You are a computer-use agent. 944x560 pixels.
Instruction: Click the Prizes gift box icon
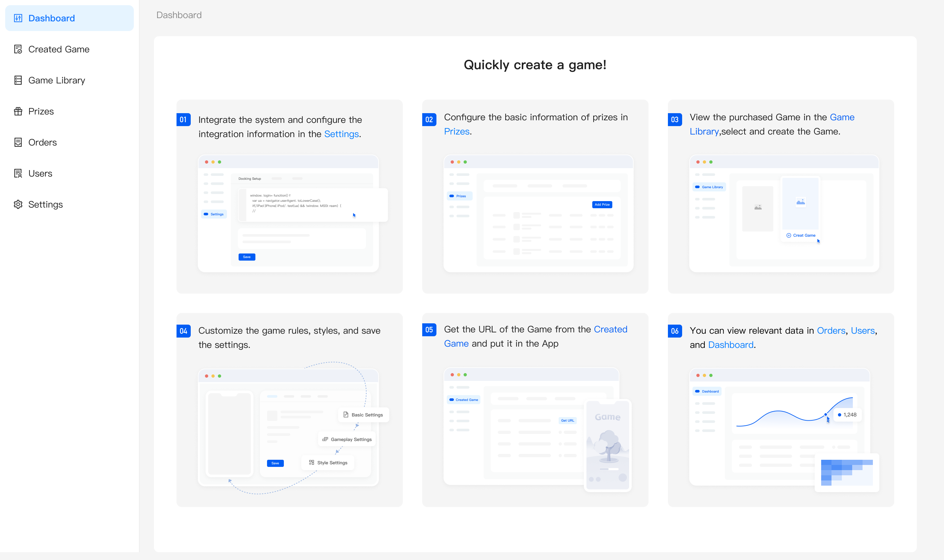[x=18, y=111]
